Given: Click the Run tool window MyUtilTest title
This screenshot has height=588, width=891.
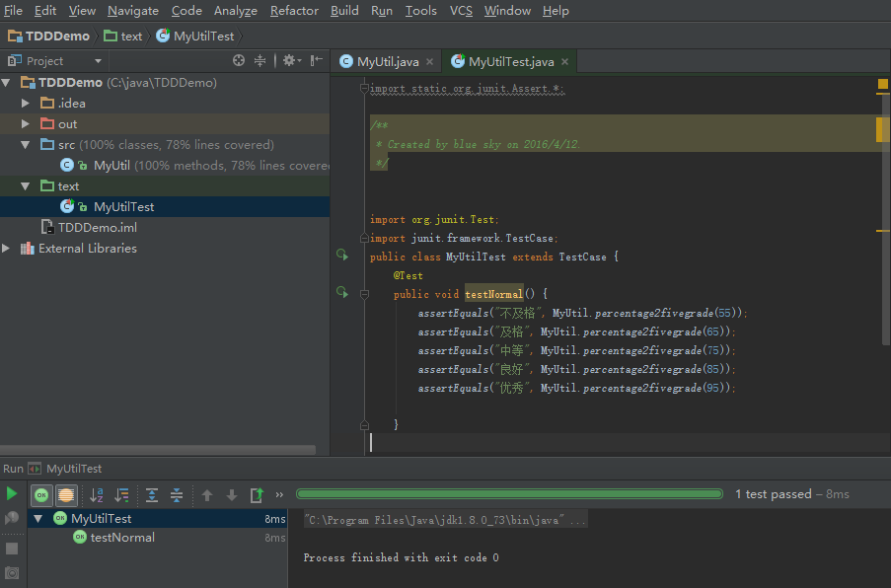Looking at the screenshot, I should click(74, 469).
